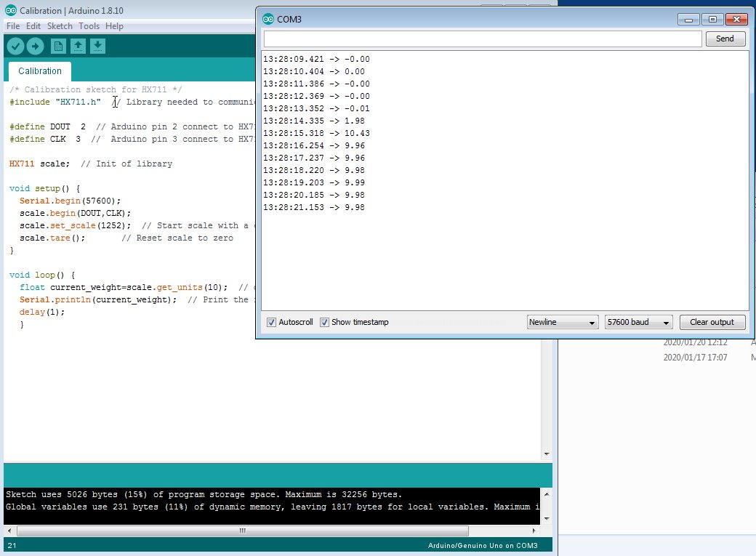Click the line number 21 in status bar

click(x=12, y=545)
